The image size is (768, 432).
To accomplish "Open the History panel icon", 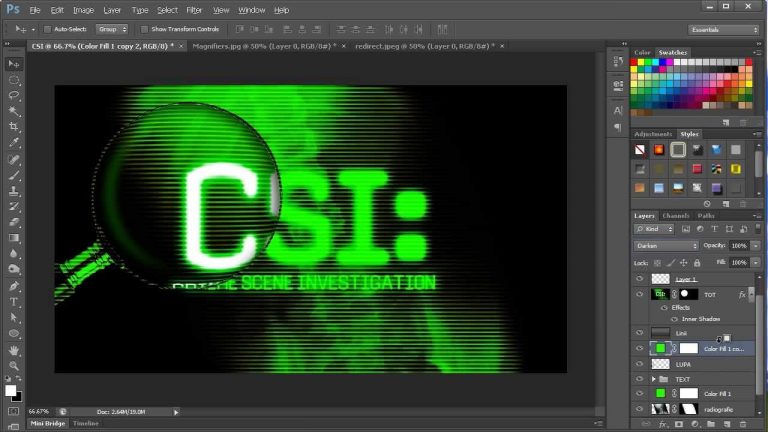I will point(618,62).
